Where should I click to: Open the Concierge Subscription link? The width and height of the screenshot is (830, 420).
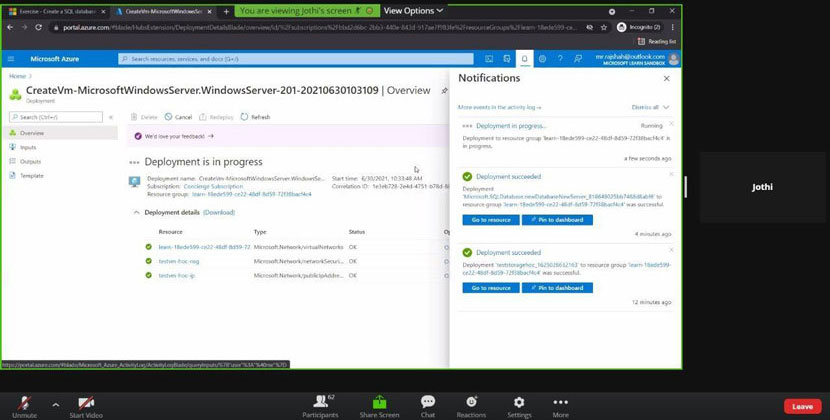tap(213, 186)
